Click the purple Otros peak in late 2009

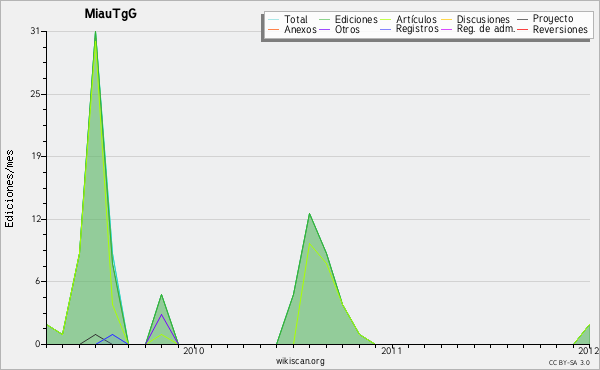[x=161, y=315]
